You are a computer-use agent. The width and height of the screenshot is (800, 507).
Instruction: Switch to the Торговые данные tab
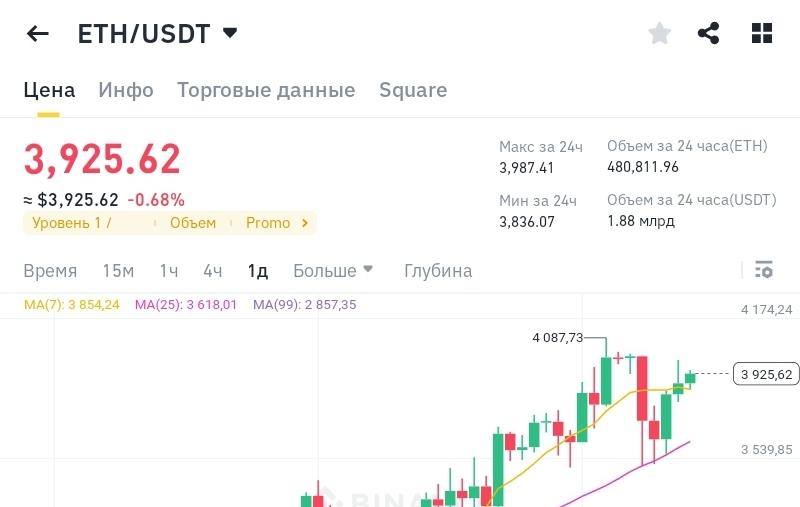pos(266,90)
